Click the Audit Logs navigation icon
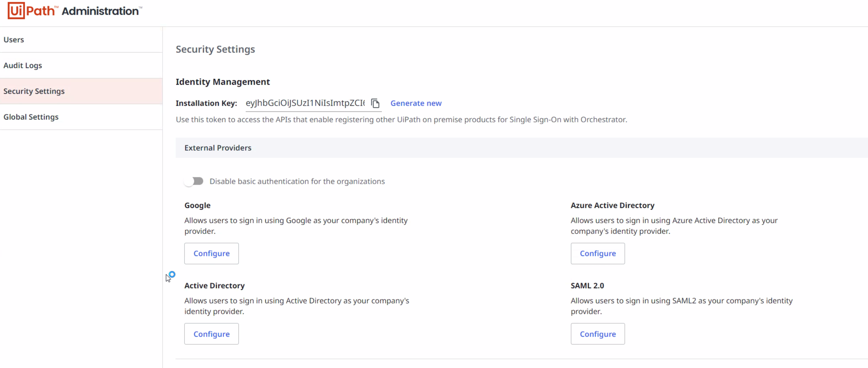The image size is (868, 368). click(22, 65)
